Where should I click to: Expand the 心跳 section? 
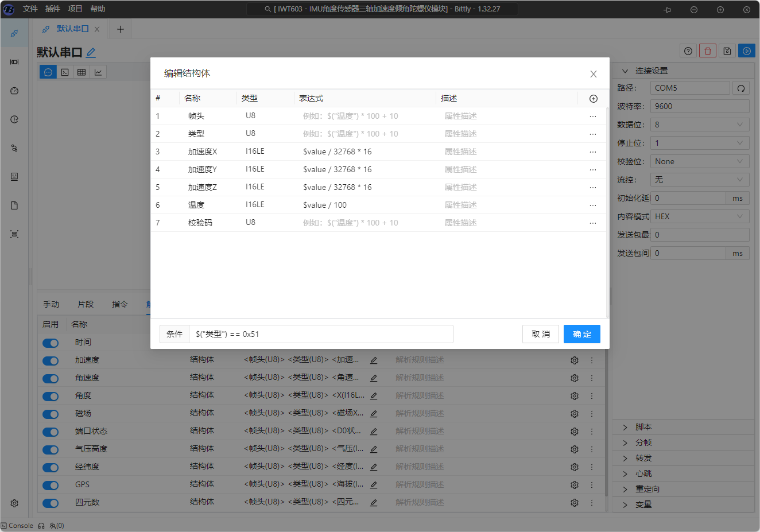643,474
